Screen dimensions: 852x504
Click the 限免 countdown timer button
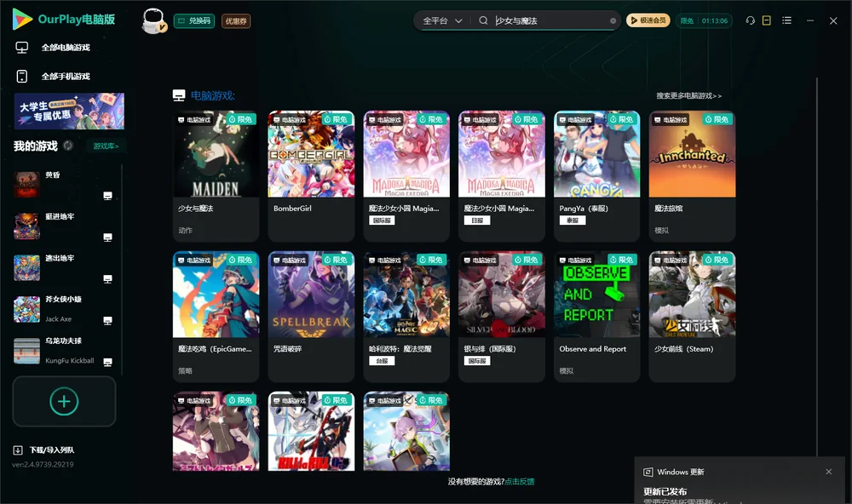705,20
